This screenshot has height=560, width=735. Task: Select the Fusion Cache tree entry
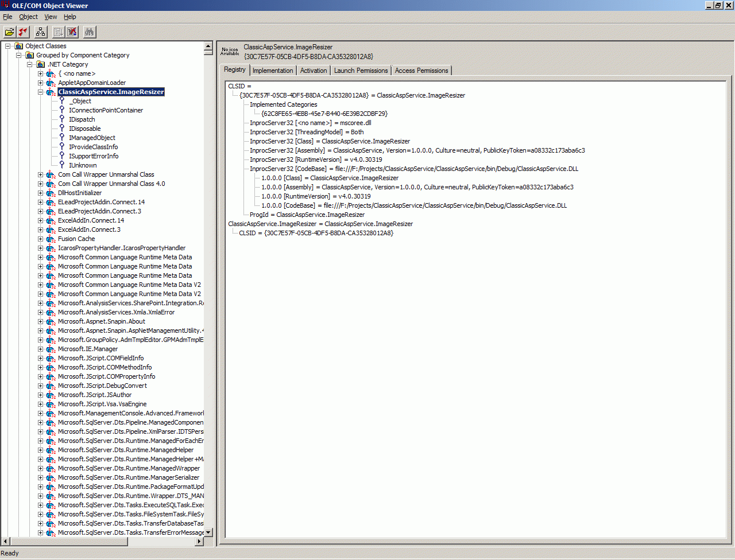(x=76, y=239)
